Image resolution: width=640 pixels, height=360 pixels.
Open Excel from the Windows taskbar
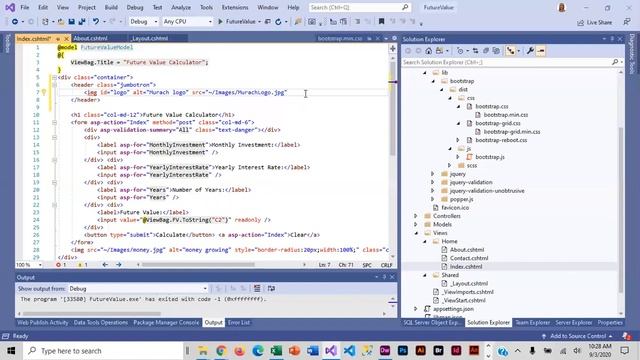point(276,351)
